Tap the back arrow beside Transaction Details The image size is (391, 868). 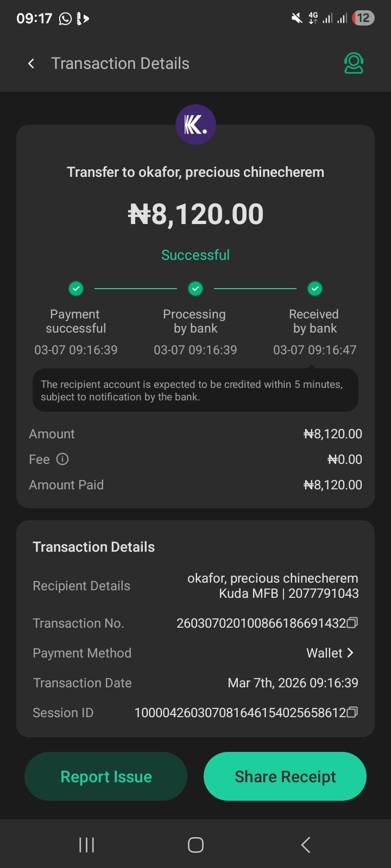(x=31, y=63)
